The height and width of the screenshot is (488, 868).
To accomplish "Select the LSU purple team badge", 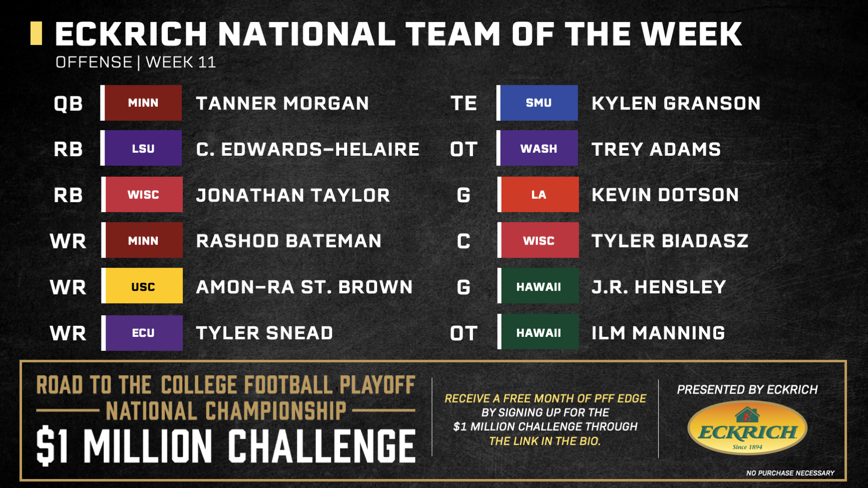I will [143, 148].
